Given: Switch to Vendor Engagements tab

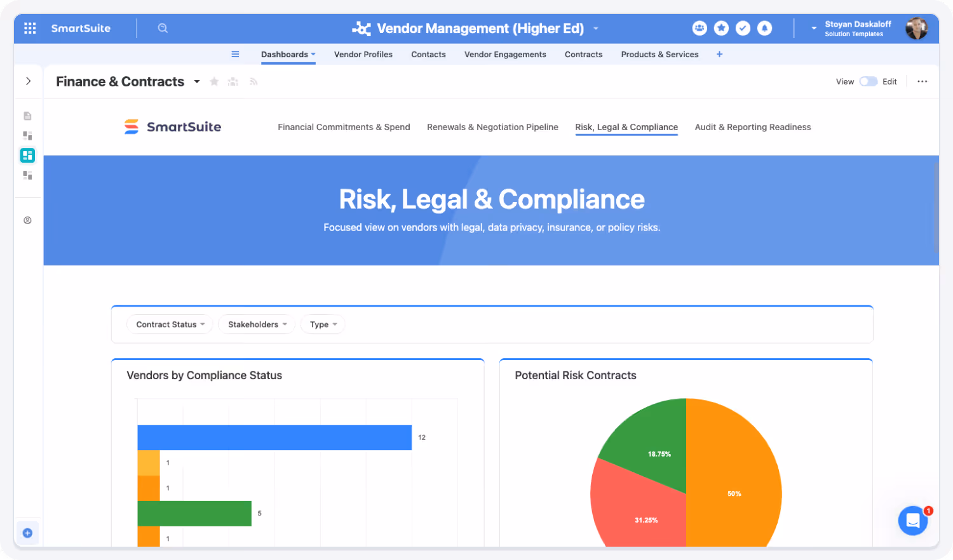Looking at the screenshot, I should tap(505, 54).
